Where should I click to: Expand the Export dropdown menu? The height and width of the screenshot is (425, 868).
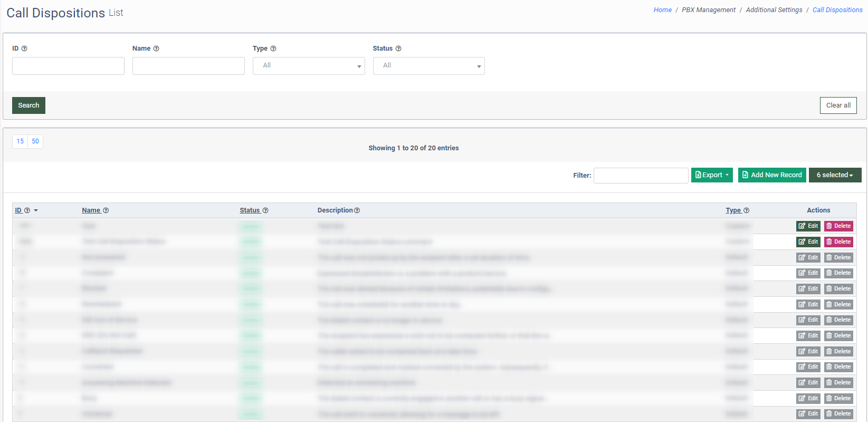click(712, 175)
